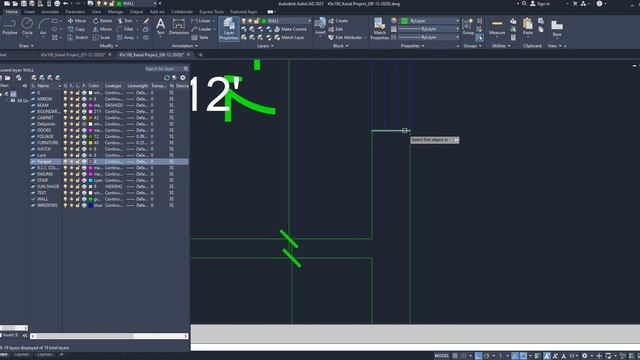Click magenta color swatch of BEAM layer
The width and height of the screenshot is (640, 360).
point(91,105)
